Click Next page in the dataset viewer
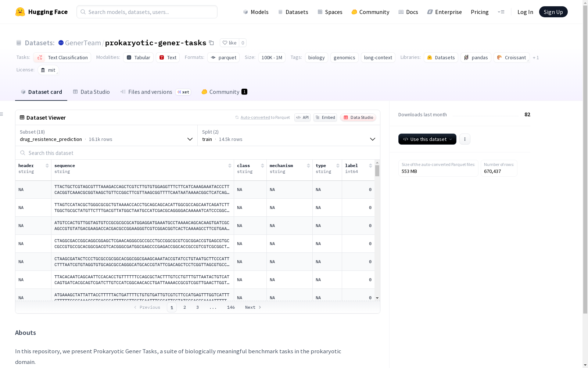Screen dimensions: 588x368 click(x=253, y=307)
